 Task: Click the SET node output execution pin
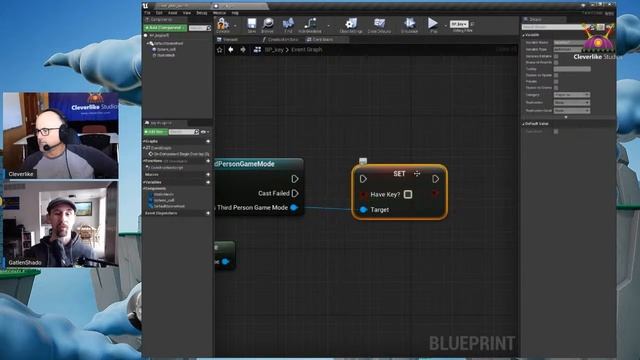click(436, 179)
